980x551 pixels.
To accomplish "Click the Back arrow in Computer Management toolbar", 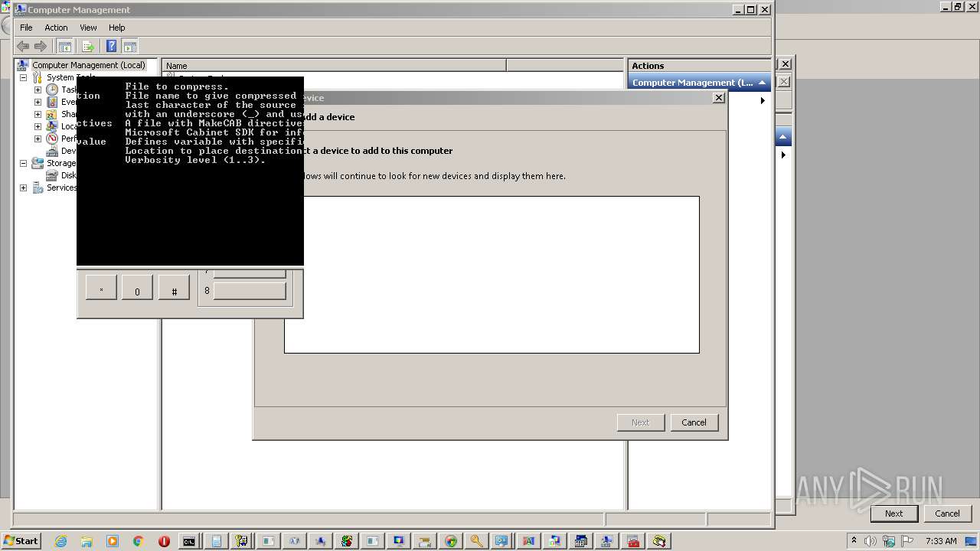I will tap(23, 46).
